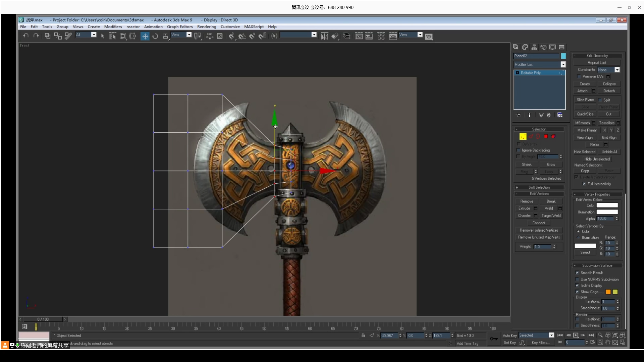Click the Play Animation button
The image size is (644, 362).
576,335
